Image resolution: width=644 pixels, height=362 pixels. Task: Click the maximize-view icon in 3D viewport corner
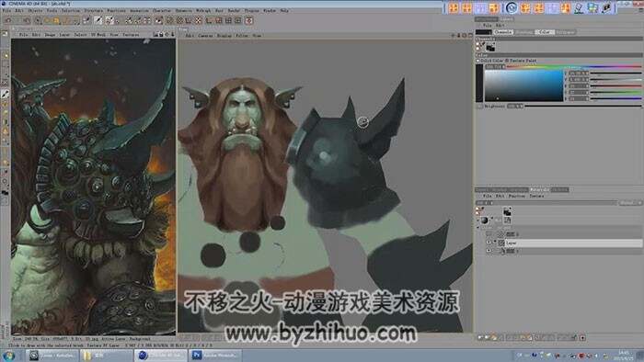470,36
